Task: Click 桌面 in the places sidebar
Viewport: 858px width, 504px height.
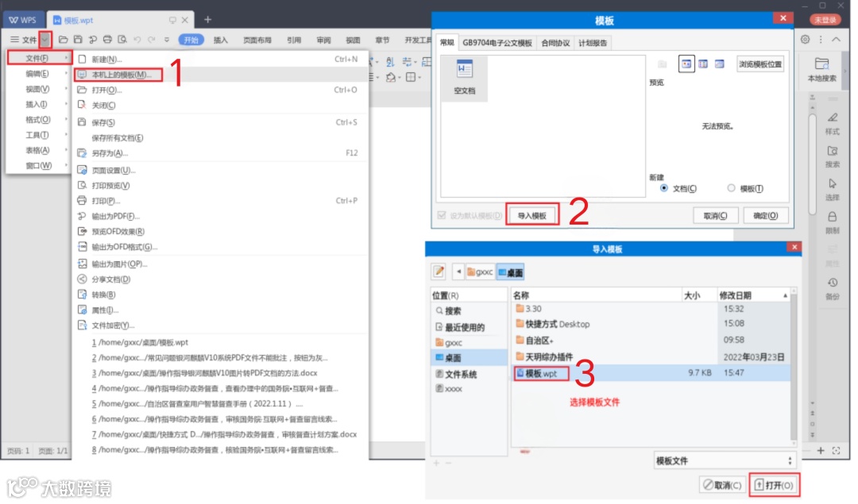Action: 470,357
